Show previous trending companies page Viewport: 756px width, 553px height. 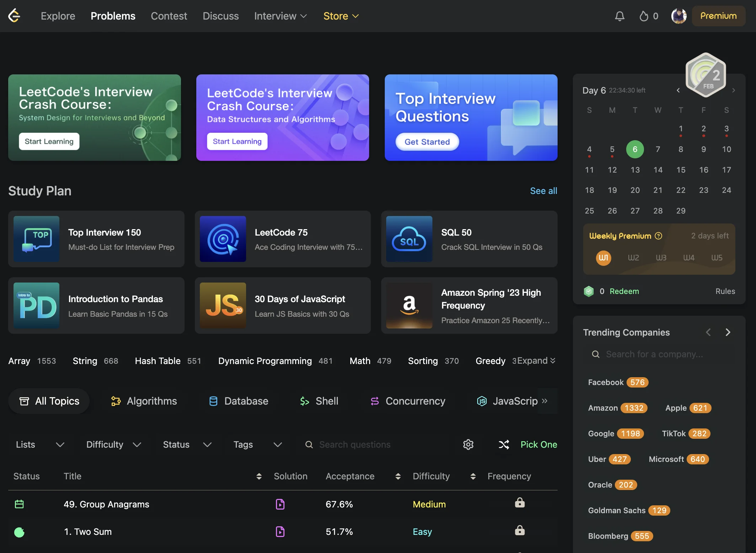pos(708,332)
